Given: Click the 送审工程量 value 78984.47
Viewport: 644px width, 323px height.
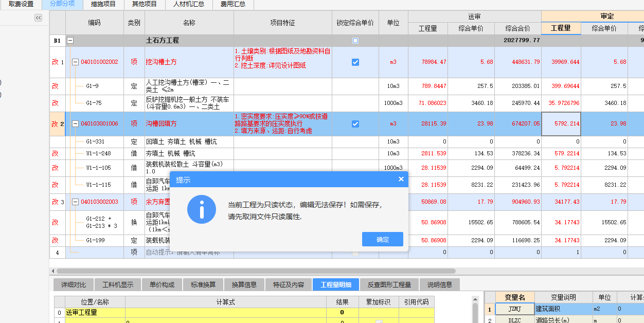Looking at the screenshot, I should click(x=434, y=62).
